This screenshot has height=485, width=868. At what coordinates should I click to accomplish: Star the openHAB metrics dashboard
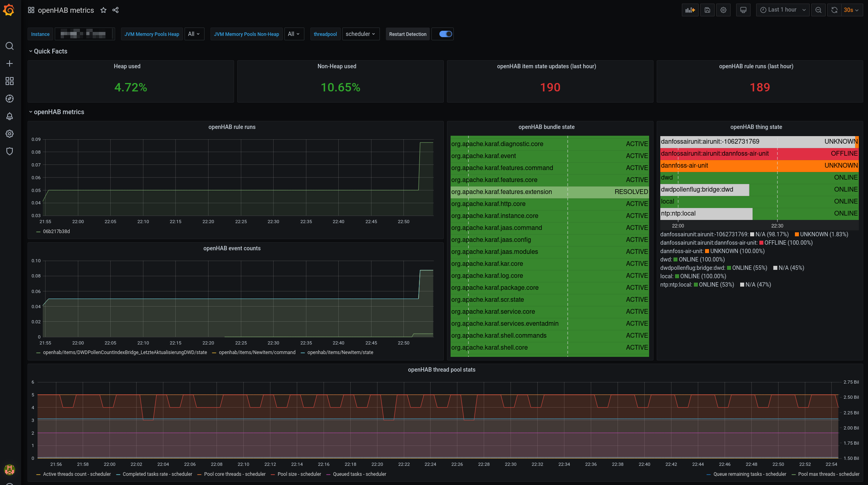[103, 10]
